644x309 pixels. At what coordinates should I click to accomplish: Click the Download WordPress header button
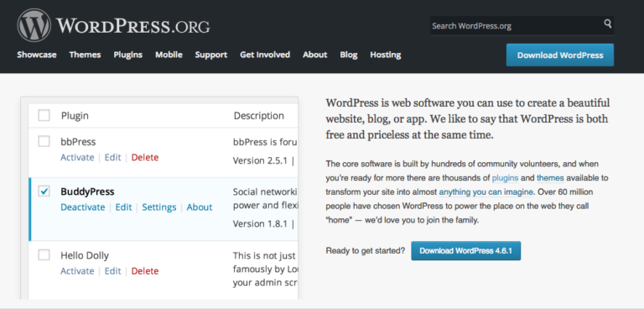pyautogui.click(x=560, y=55)
